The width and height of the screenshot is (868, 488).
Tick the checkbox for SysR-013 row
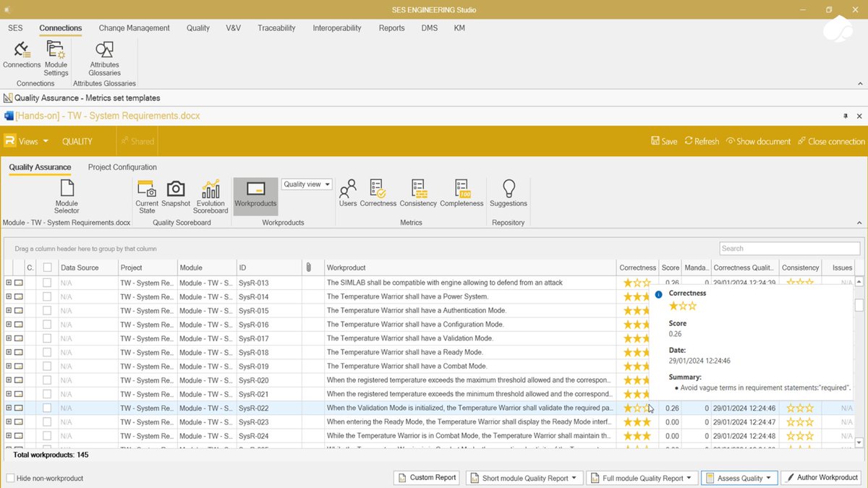[x=47, y=283]
